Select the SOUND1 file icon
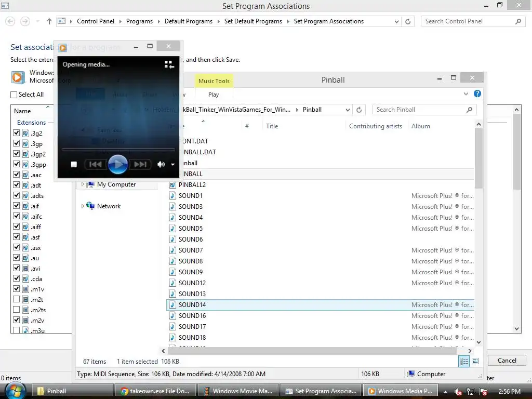 172,196
